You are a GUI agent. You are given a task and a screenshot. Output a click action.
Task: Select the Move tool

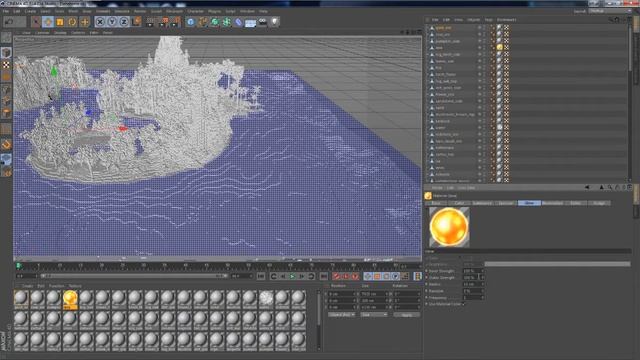pyautogui.click(x=48, y=22)
